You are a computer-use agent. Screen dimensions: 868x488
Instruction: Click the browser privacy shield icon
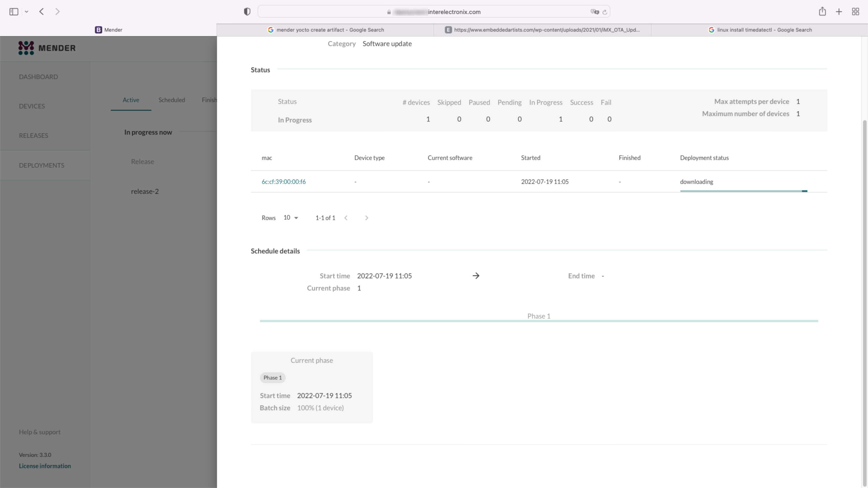(247, 11)
